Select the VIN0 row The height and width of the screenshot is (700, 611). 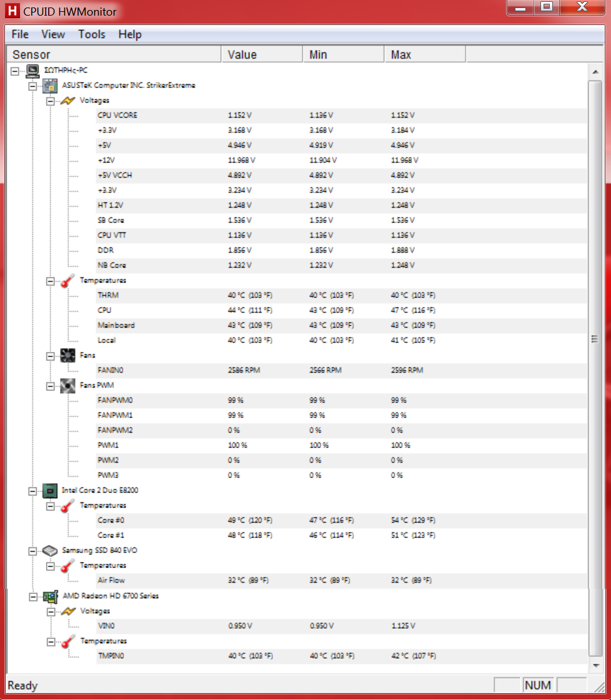341,626
